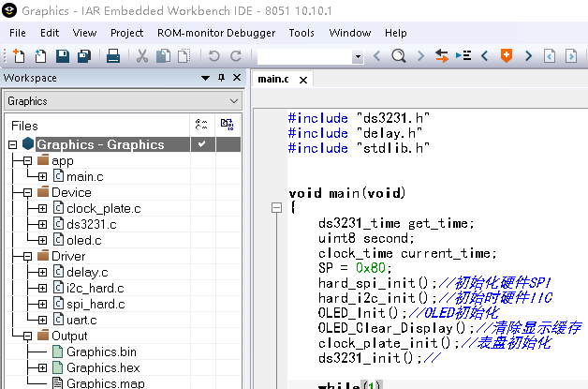This screenshot has height=389, width=588.
Task: Click the Go To line icon
Action: click(x=463, y=56)
